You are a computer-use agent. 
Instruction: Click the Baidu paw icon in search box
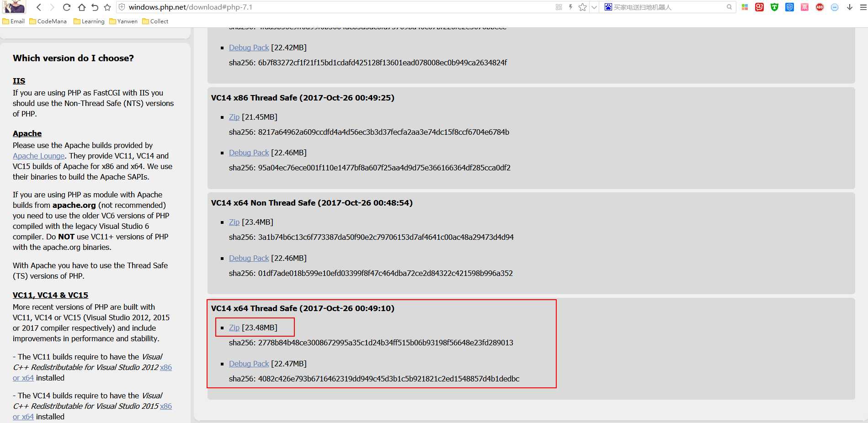tap(608, 7)
